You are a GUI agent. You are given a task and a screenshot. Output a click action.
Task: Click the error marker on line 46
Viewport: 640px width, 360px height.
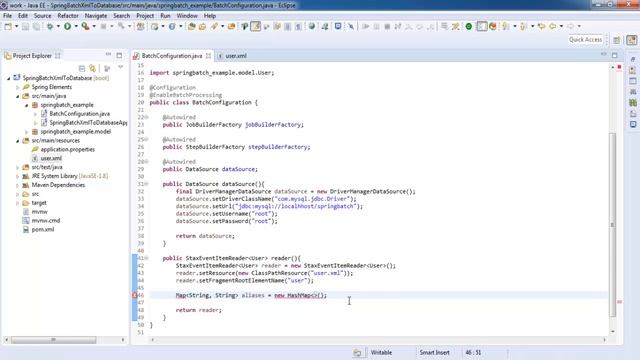[134, 295]
